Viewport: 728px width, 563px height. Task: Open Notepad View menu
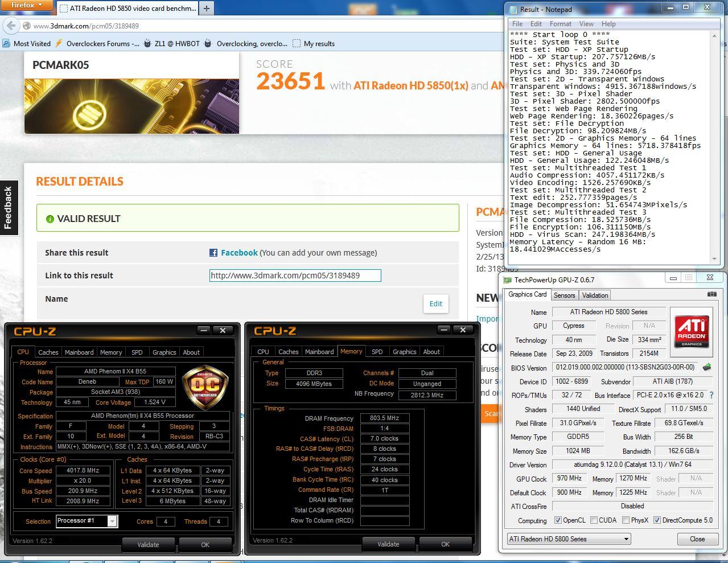(586, 24)
